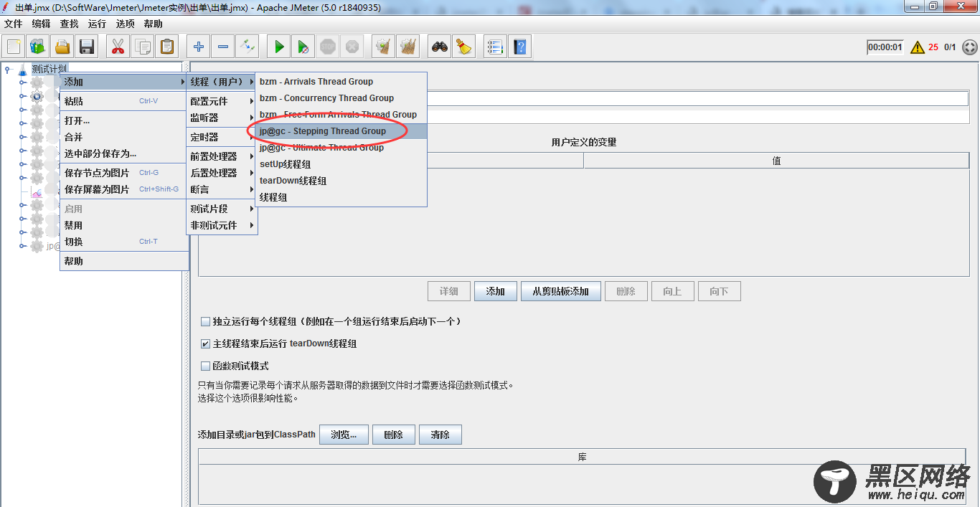Image resolution: width=980 pixels, height=507 pixels.
Task: Expand the 断言 submenu
Action: [222, 189]
